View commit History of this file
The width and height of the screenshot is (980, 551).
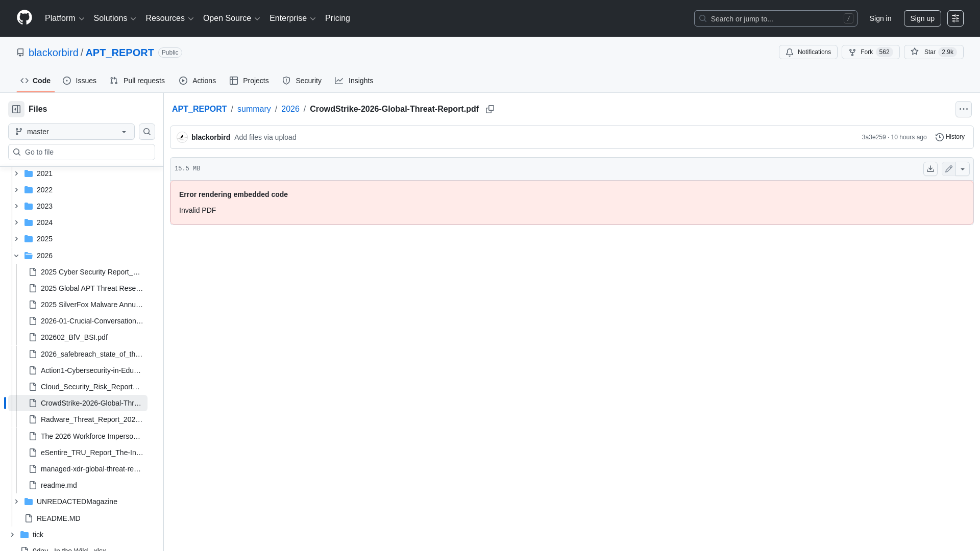coord(950,137)
